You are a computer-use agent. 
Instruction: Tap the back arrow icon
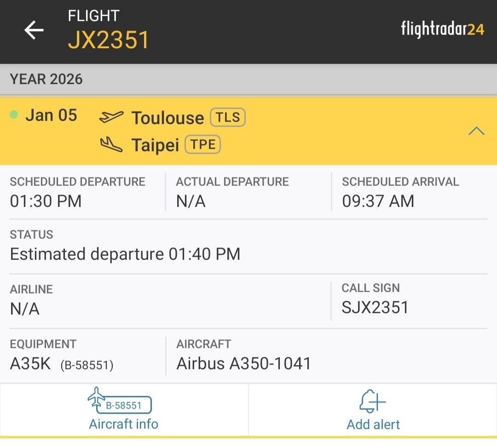point(34,30)
